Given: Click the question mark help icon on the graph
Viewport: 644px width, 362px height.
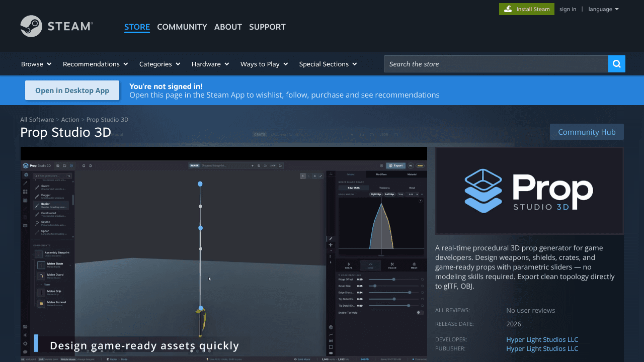Looking at the screenshot, I should 421,201.
